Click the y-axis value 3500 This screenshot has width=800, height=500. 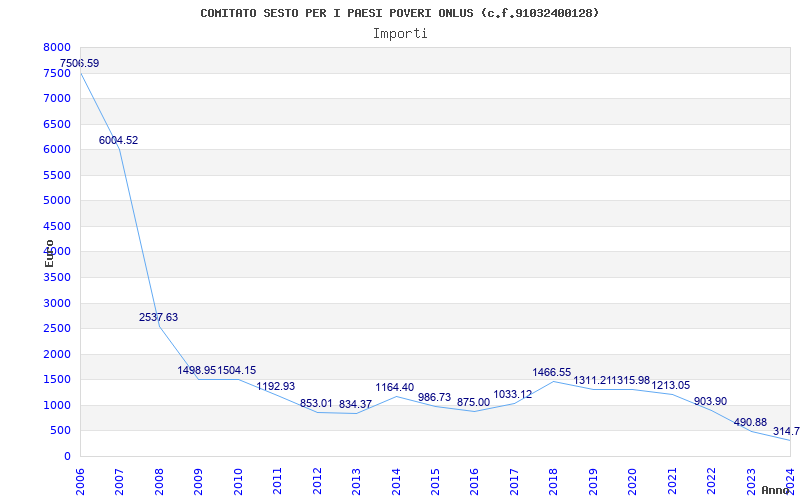point(57,278)
